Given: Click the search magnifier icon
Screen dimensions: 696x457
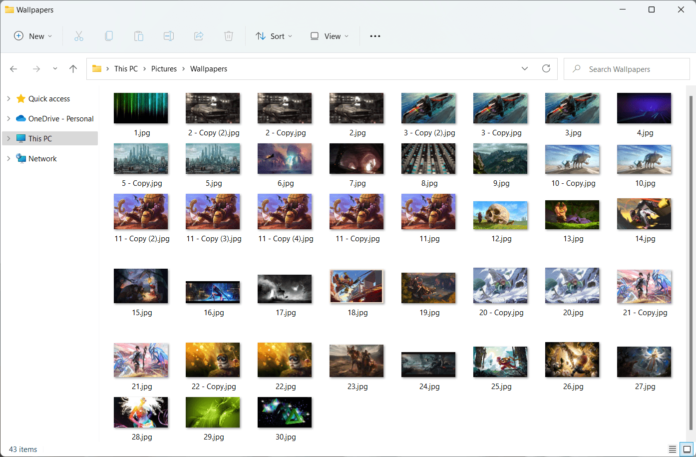Looking at the screenshot, I should 577,69.
